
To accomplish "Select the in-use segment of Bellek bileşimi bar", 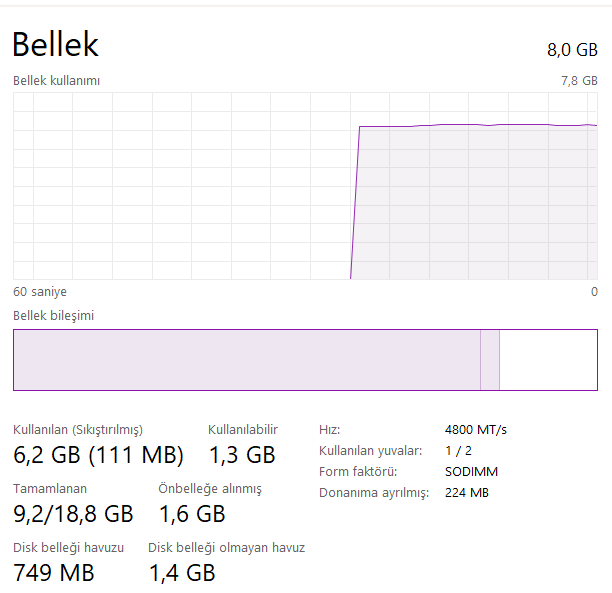I will coord(246,360).
